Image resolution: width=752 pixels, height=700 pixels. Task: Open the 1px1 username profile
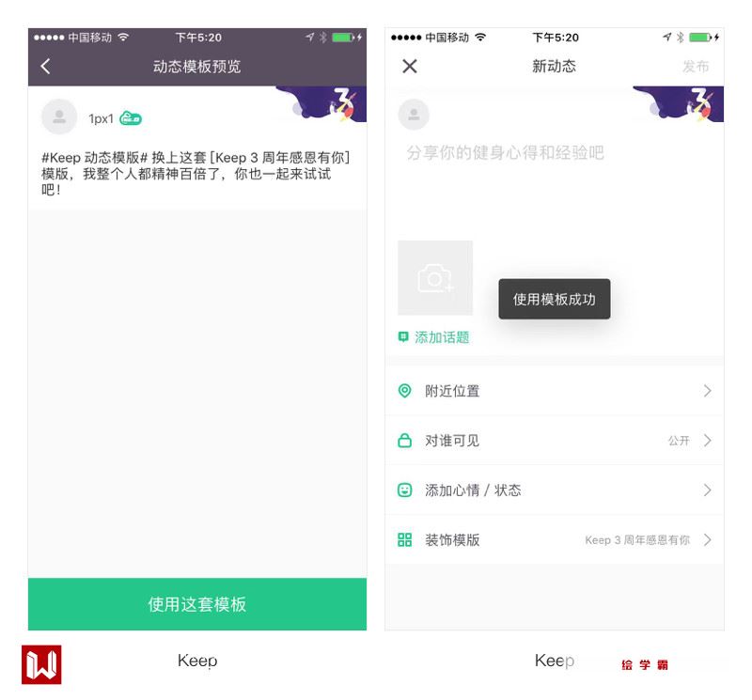(101, 118)
